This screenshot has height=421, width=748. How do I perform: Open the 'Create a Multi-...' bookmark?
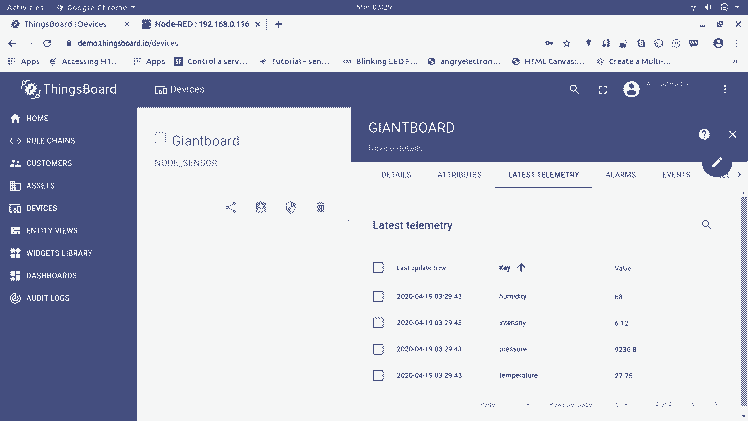tap(634, 62)
